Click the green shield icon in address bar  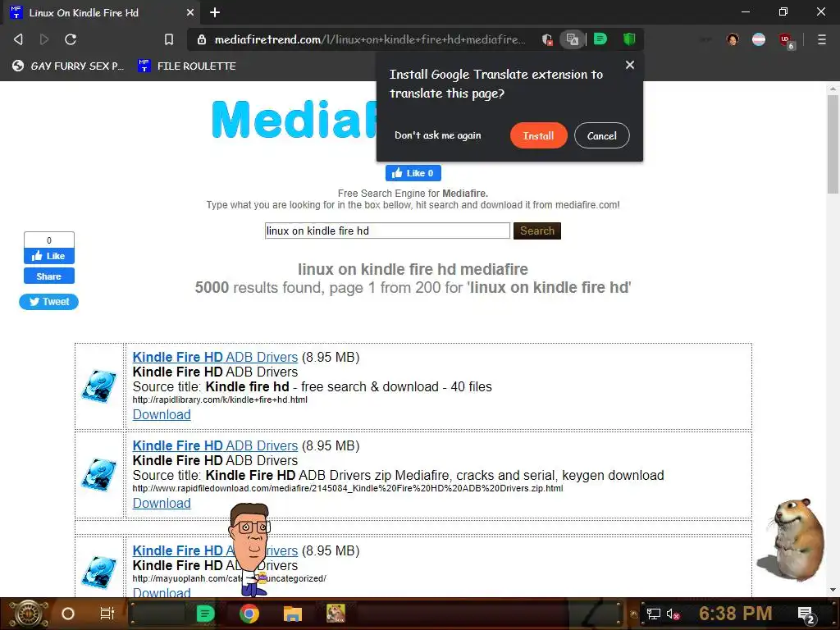[629, 39]
